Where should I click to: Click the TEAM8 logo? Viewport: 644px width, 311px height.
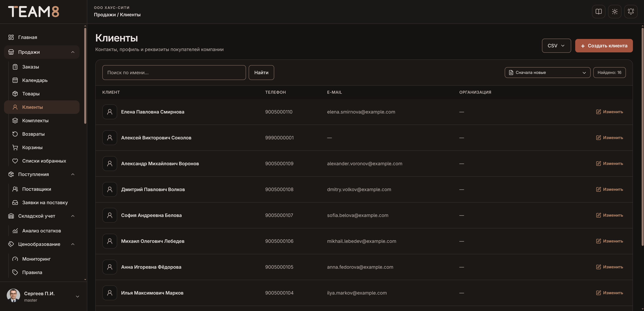pos(34,12)
